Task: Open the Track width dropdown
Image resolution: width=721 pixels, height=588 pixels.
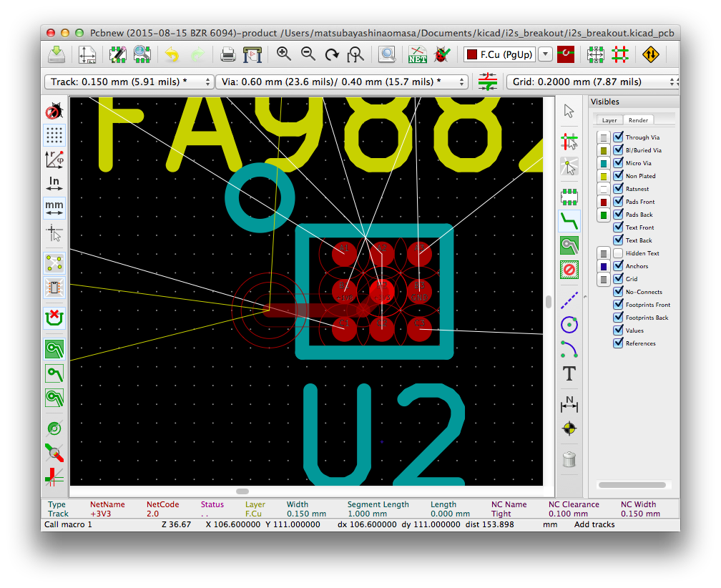Action: [129, 82]
